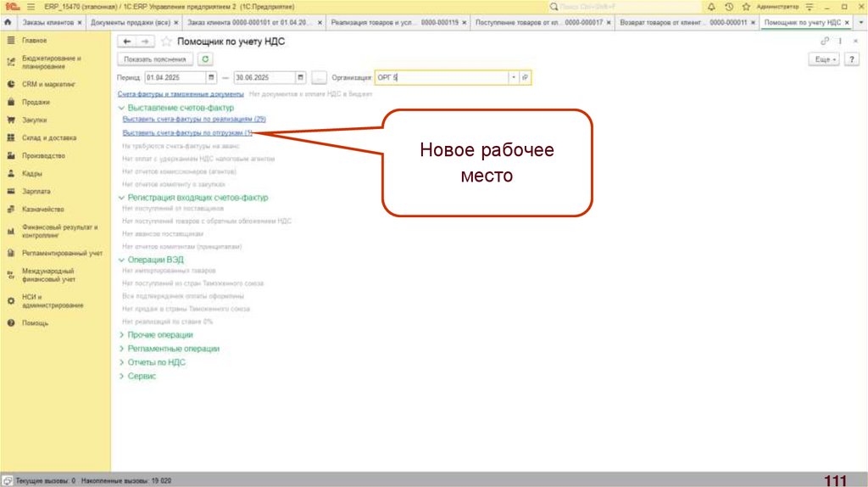Switch to Поступление товаров 0000-000017 tab
This screenshot has width=868, height=487.
pyautogui.click(x=539, y=22)
